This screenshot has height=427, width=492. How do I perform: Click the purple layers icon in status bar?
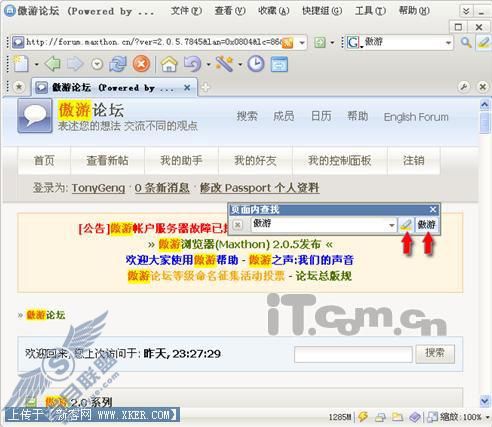(415, 417)
